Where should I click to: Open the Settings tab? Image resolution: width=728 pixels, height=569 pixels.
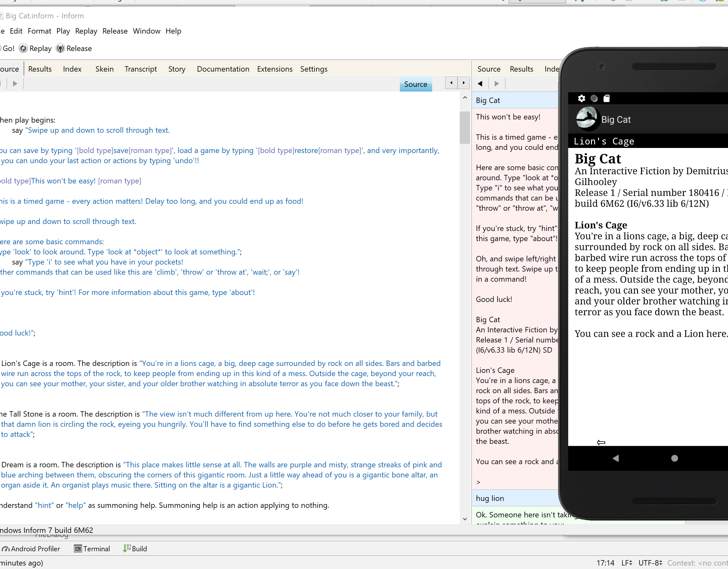[314, 69]
